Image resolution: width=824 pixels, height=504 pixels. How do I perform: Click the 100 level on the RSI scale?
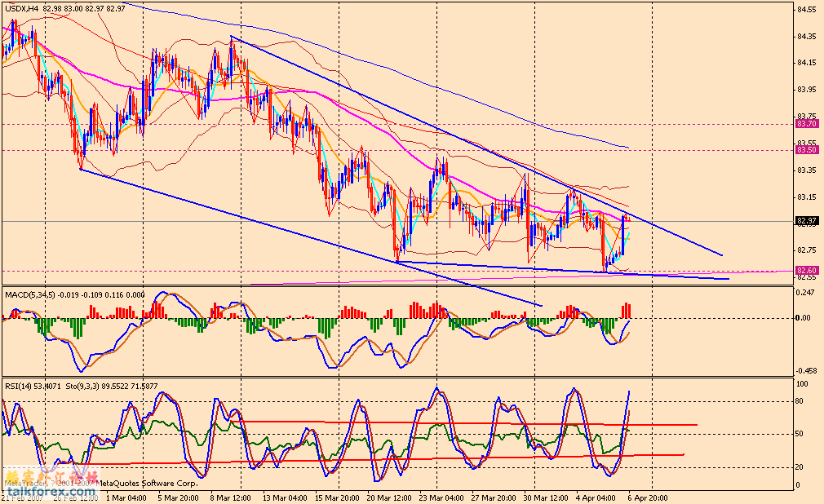(803, 384)
